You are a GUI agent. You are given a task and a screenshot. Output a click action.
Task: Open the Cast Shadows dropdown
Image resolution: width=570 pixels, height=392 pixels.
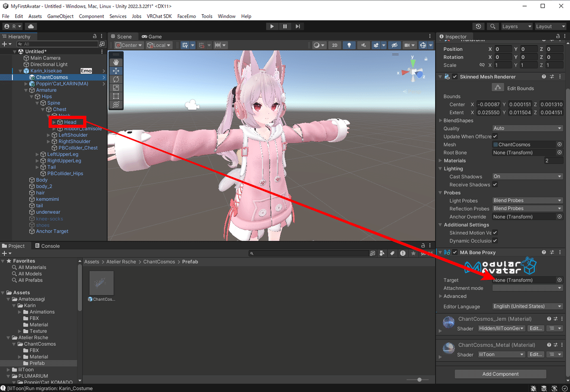tap(527, 177)
